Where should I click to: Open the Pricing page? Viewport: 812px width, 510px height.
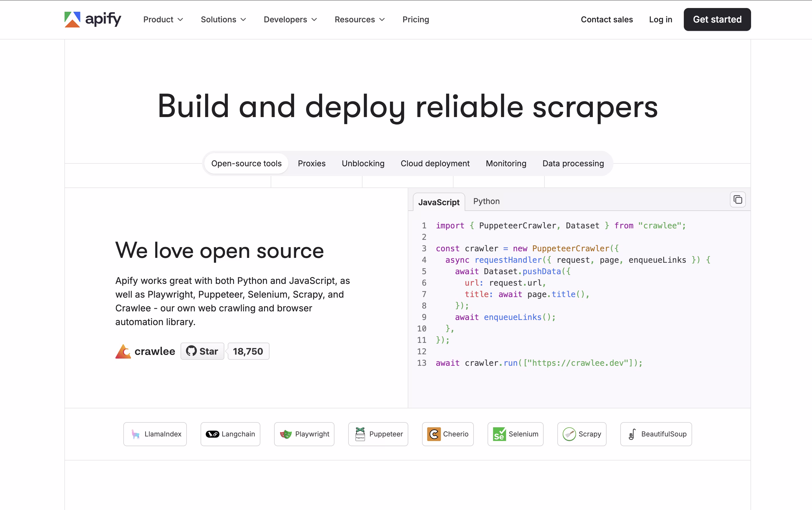click(416, 19)
